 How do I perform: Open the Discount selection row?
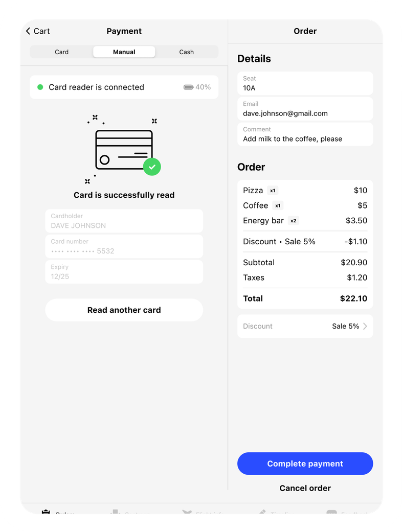click(305, 326)
